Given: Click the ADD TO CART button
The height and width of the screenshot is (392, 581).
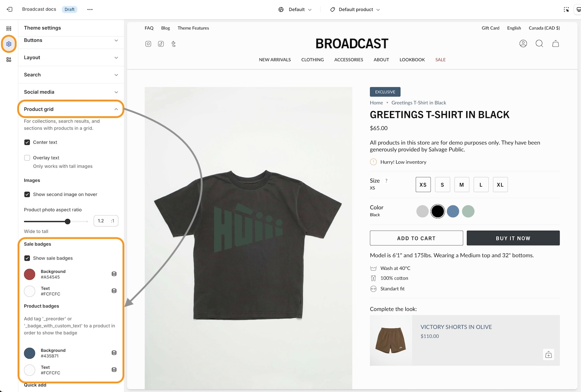Looking at the screenshot, I should coord(416,238).
